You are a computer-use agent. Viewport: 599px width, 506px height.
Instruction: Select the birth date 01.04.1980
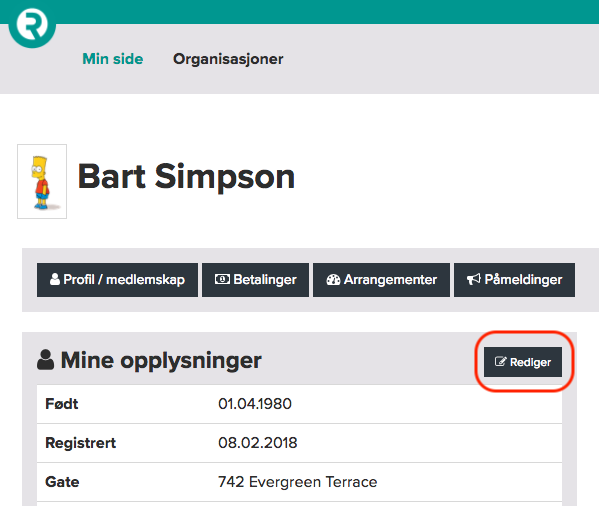[255, 404]
